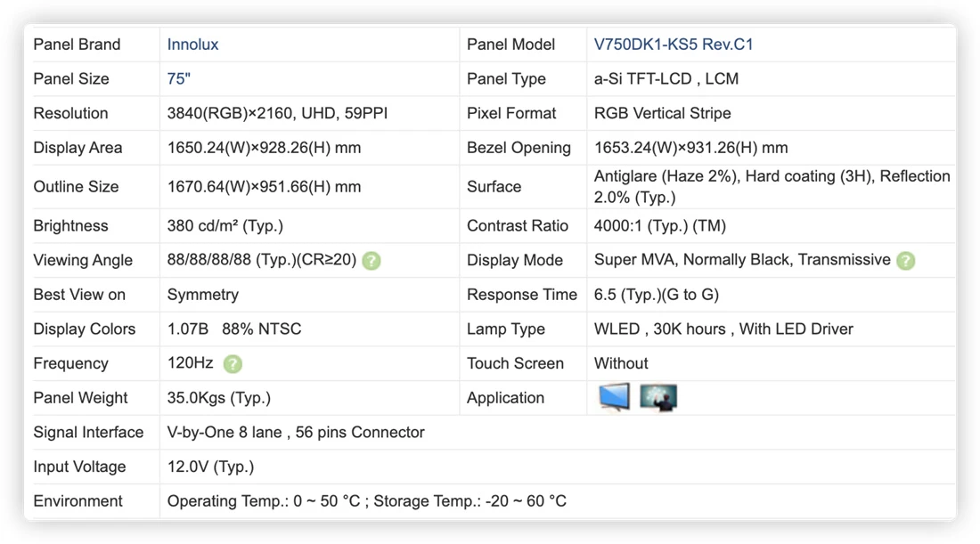Click the 6.5 (Typ.)(G to G) response time

pyautogui.click(x=657, y=295)
